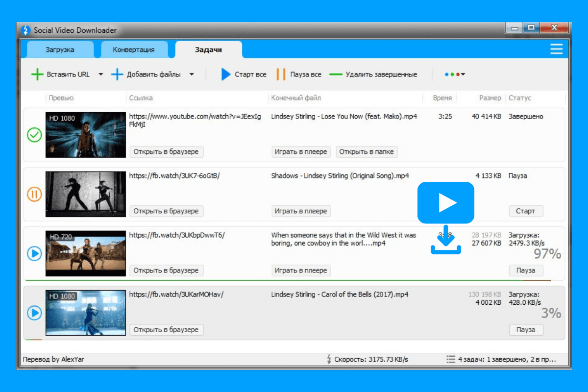Click the Wild West HD 720 thumbnail
Image resolution: width=588 pixels, height=392 pixels.
click(x=86, y=253)
